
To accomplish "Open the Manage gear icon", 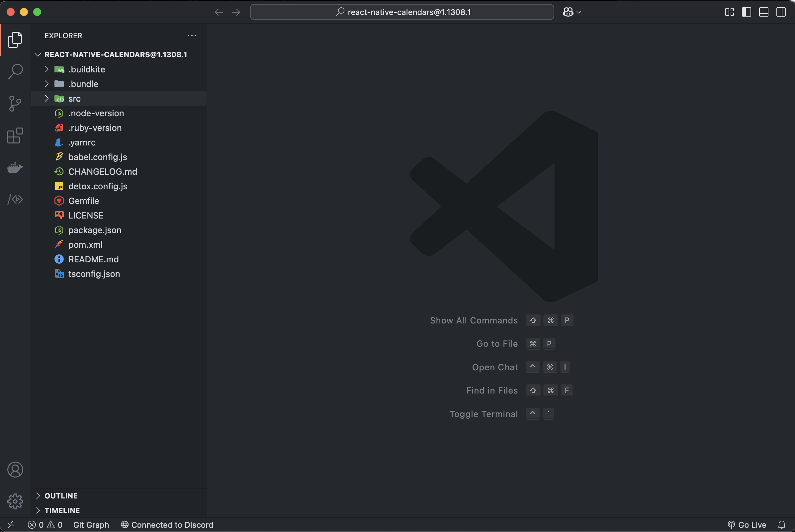I will [15, 501].
